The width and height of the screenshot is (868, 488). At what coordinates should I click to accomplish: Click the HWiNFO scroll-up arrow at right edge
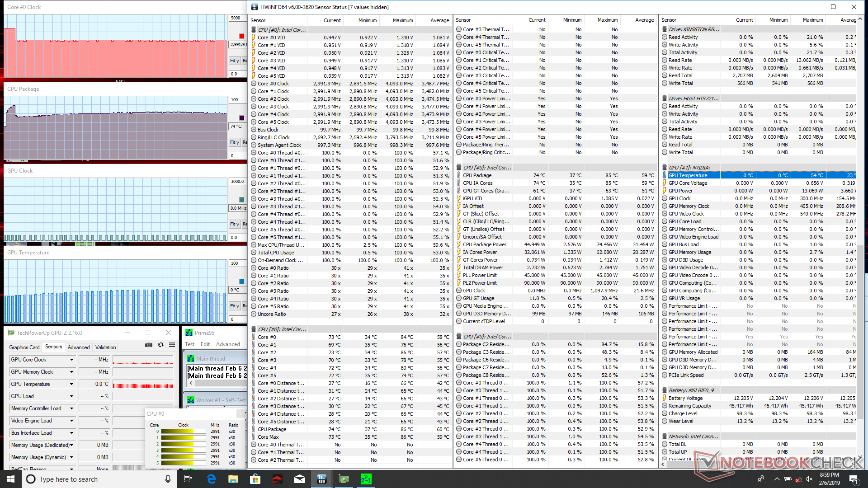pos(860,19)
